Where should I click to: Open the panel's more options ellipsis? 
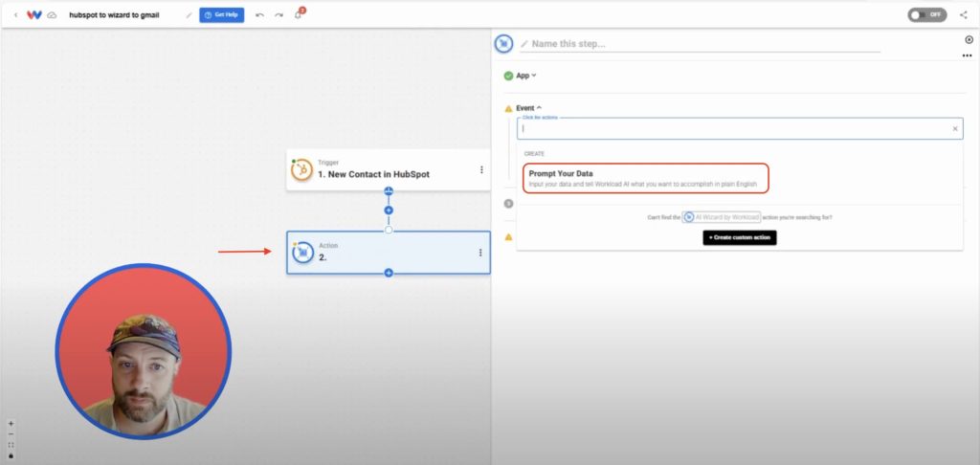click(968, 55)
